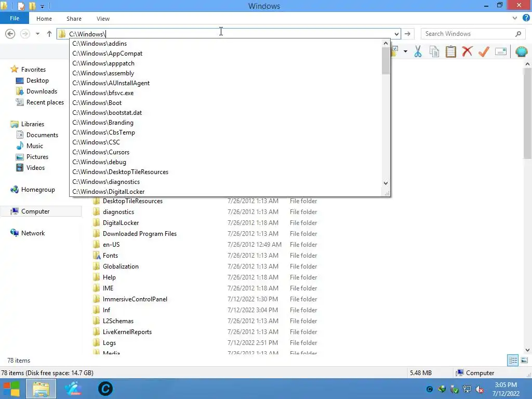Image resolution: width=532 pixels, height=399 pixels.
Task: Open the Help question mark icon
Action: [x=526, y=18]
